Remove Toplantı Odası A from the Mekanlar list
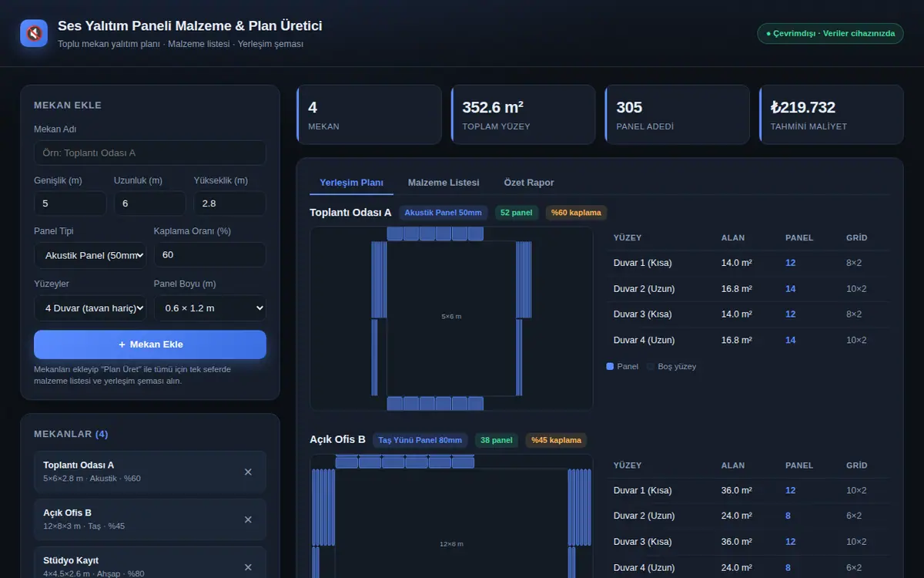 pos(248,472)
